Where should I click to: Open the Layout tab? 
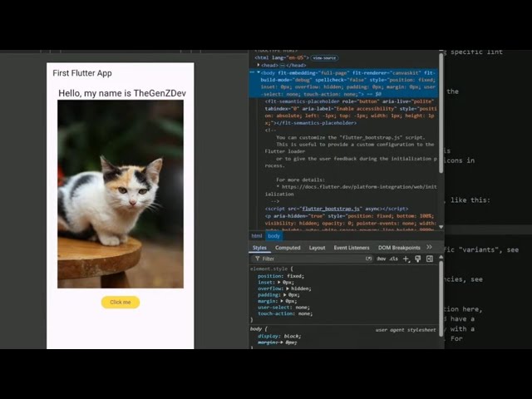(317, 248)
